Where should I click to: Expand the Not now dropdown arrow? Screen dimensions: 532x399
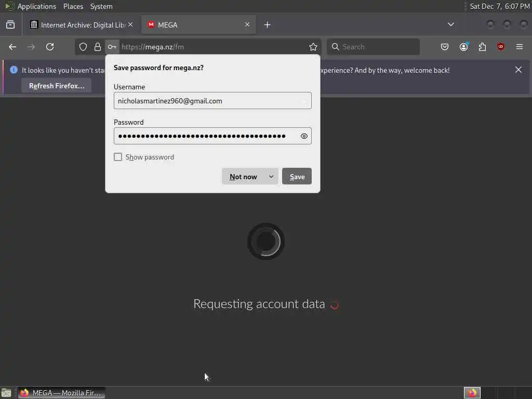pos(271,177)
